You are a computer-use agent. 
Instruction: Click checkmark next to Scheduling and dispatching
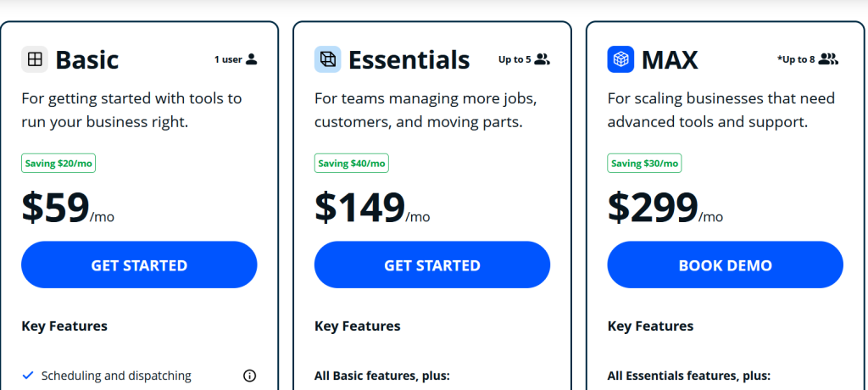(x=28, y=376)
